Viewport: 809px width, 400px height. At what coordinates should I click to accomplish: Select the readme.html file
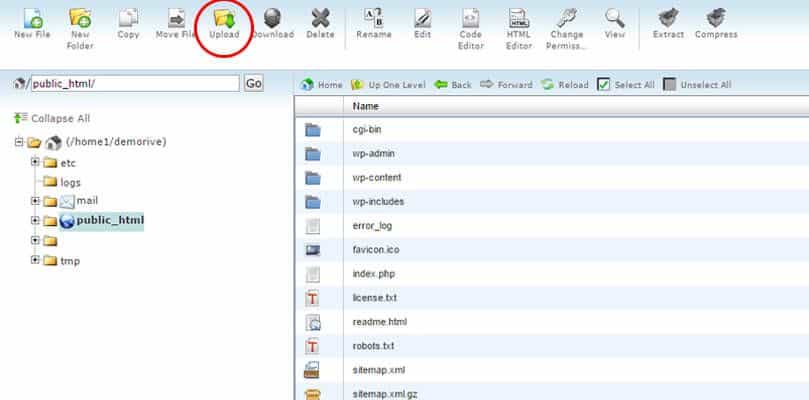[552, 322]
